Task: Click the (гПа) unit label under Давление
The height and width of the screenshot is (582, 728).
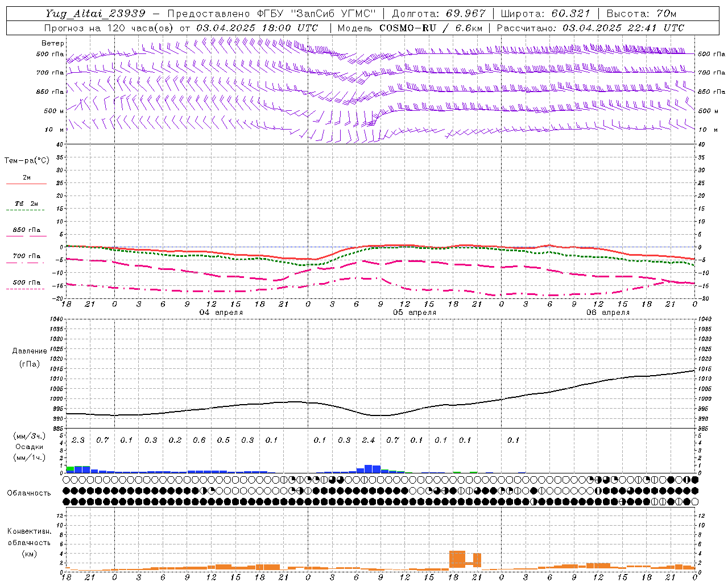Action: click(x=29, y=364)
